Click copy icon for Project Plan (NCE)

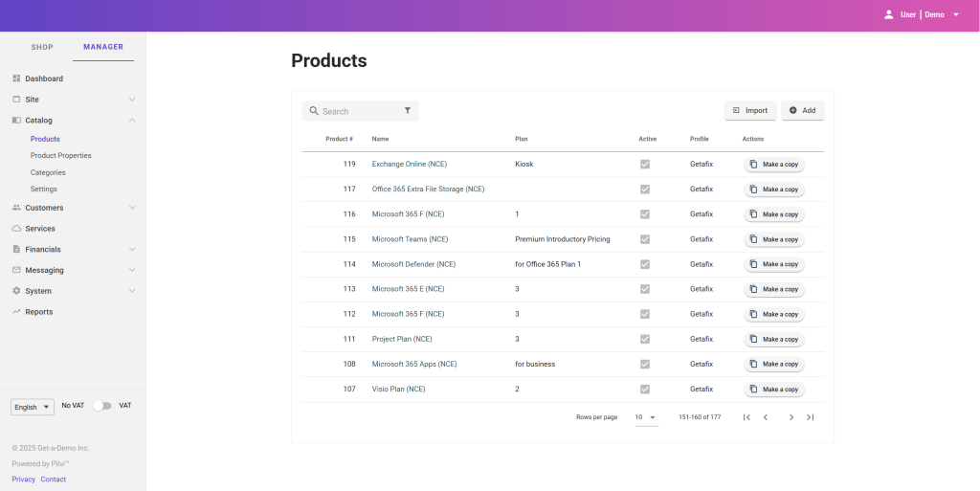pos(754,339)
